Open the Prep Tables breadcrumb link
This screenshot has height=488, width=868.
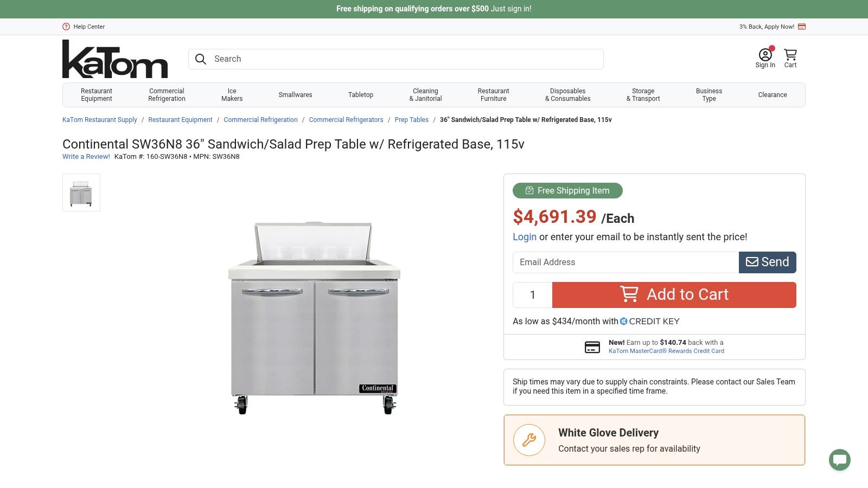[x=411, y=120]
